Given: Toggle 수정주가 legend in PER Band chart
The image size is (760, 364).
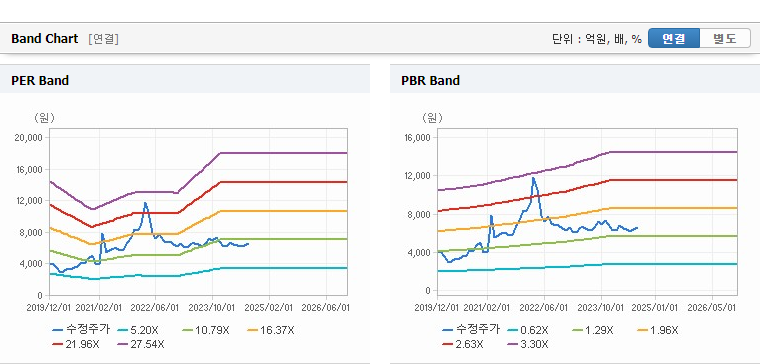Looking at the screenshot, I should coord(81,330).
